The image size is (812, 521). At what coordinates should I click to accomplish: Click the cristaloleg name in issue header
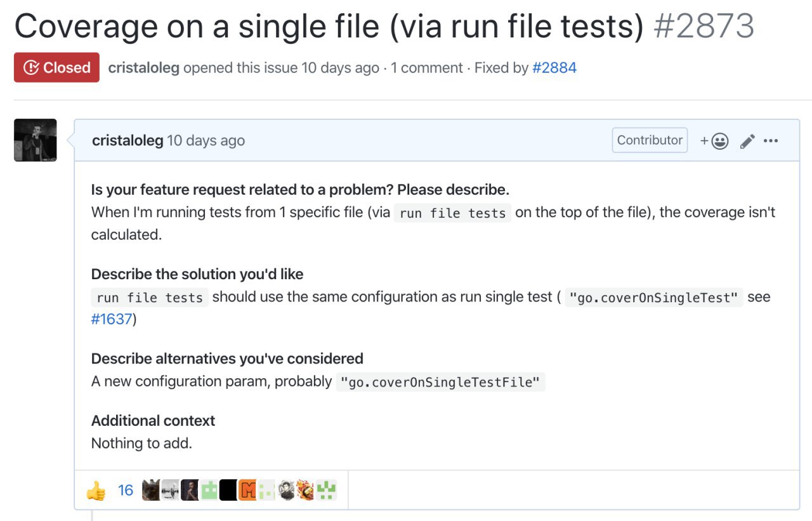144,68
